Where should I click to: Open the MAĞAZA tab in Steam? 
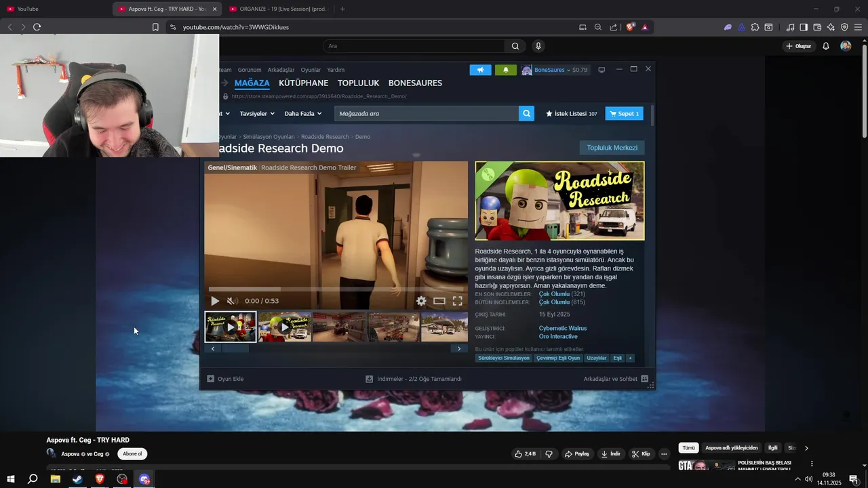pos(252,83)
